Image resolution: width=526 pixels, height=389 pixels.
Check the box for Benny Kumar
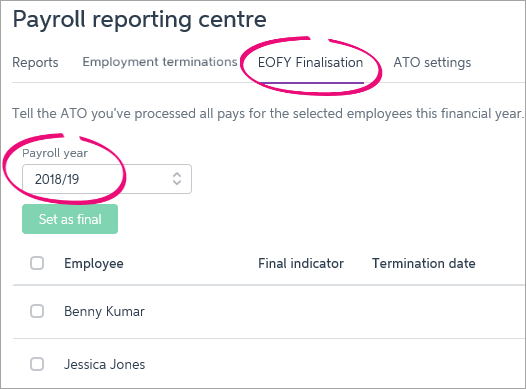(37, 311)
